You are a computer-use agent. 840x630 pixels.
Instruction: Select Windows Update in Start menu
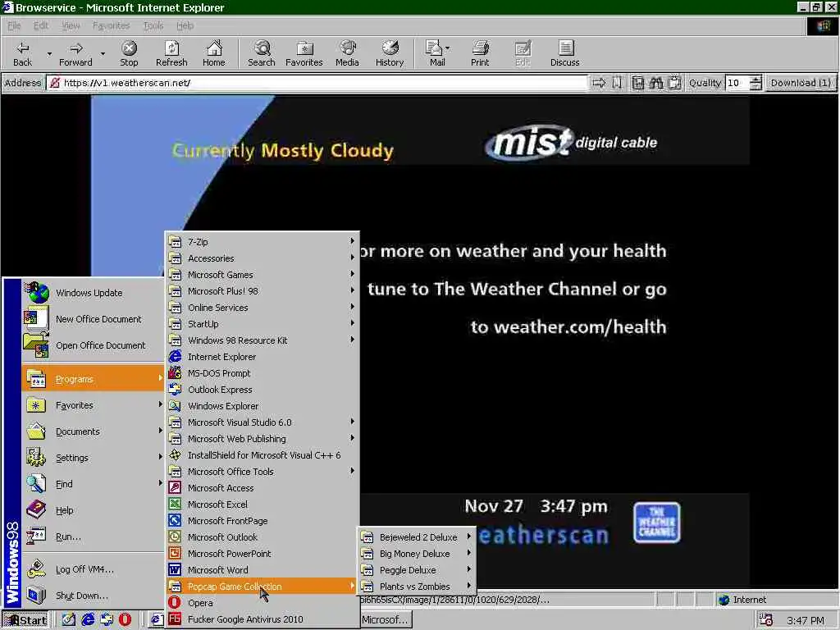[x=94, y=293]
